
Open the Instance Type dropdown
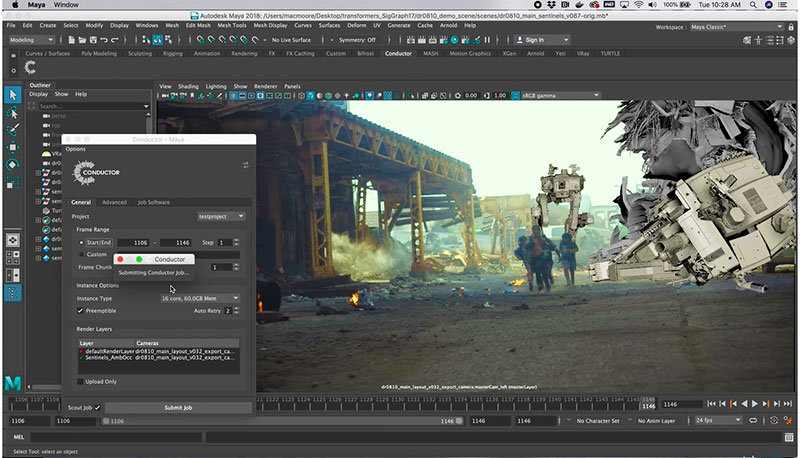click(x=200, y=298)
